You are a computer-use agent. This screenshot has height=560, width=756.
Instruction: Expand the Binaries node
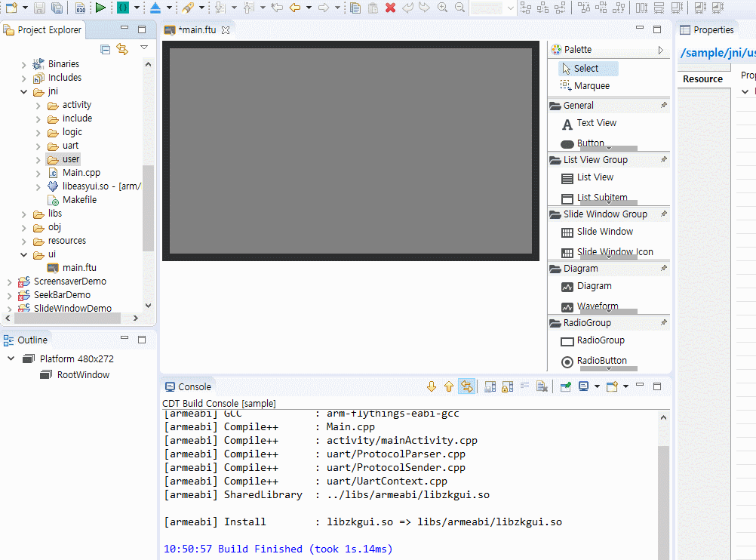23,64
